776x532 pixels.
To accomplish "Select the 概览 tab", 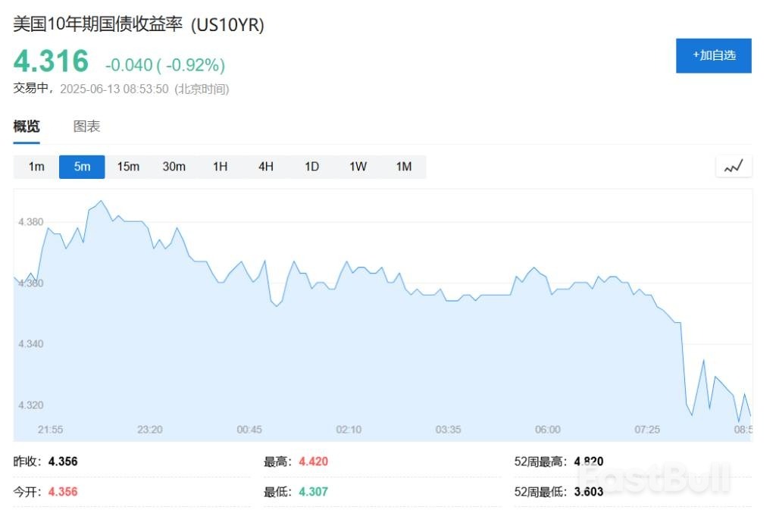I will 26,126.
